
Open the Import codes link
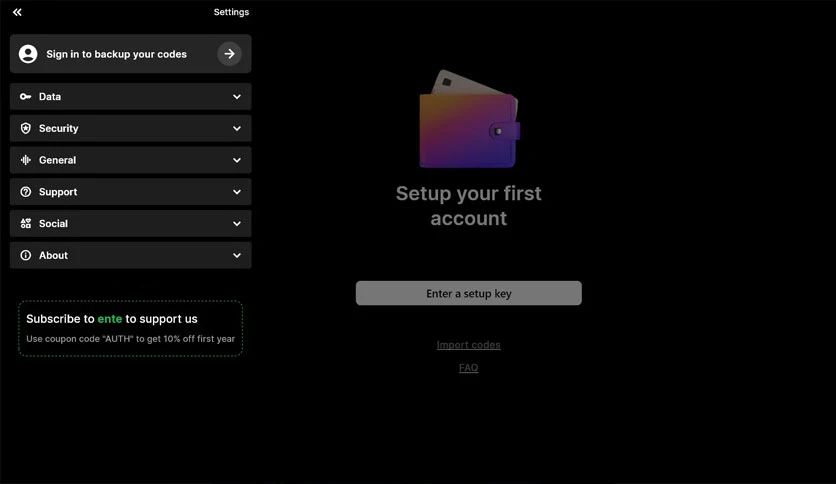(x=469, y=345)
